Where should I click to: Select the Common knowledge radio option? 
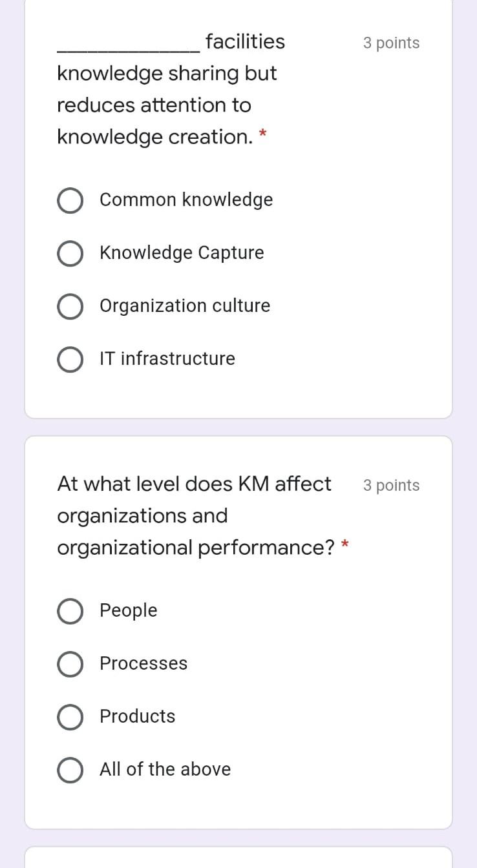pos(70,200)
